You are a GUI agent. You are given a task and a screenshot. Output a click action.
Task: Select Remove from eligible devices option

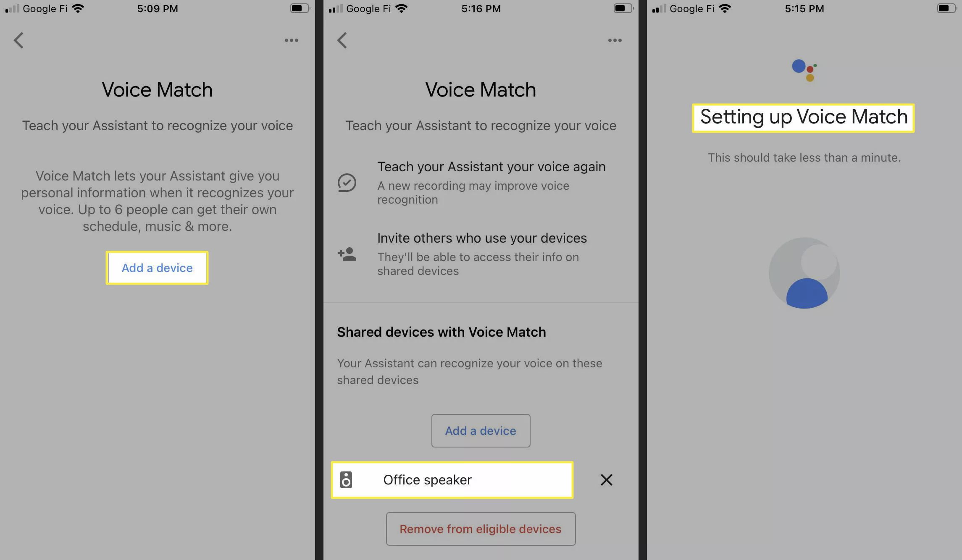(480, 529)
